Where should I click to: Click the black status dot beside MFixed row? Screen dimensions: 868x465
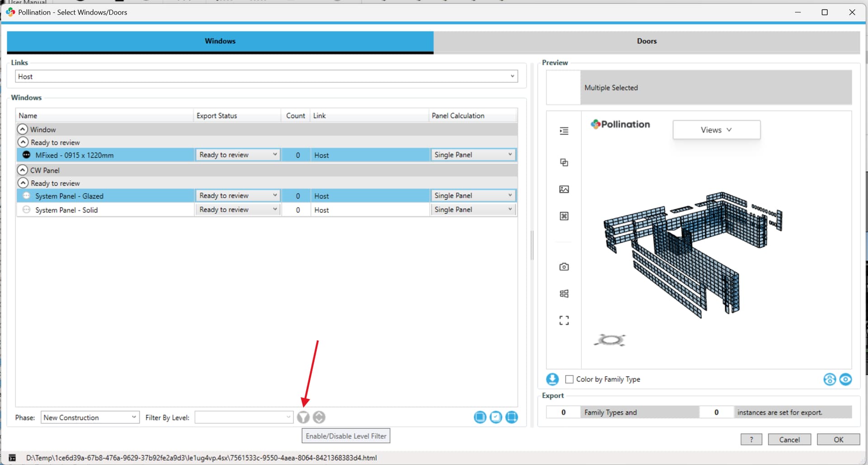26,155
